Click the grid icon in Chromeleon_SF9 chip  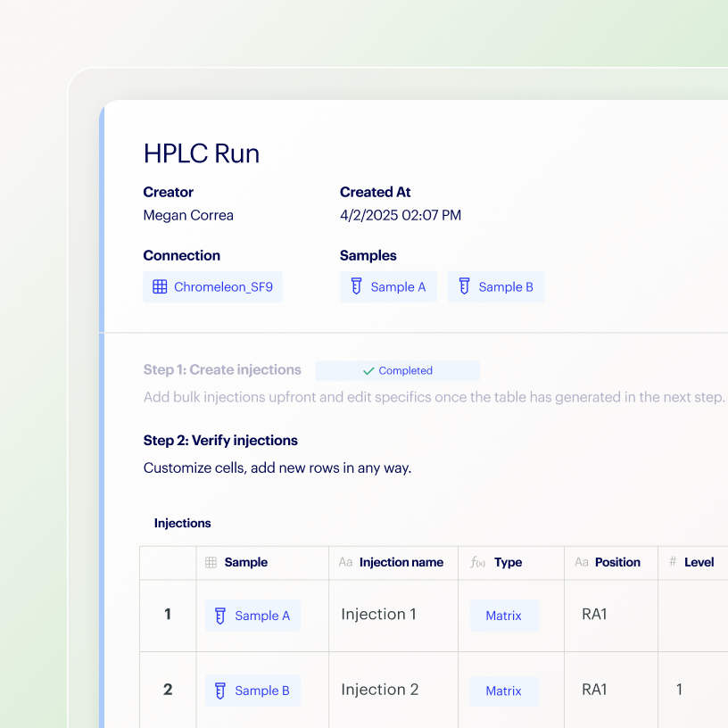(160, 287)
